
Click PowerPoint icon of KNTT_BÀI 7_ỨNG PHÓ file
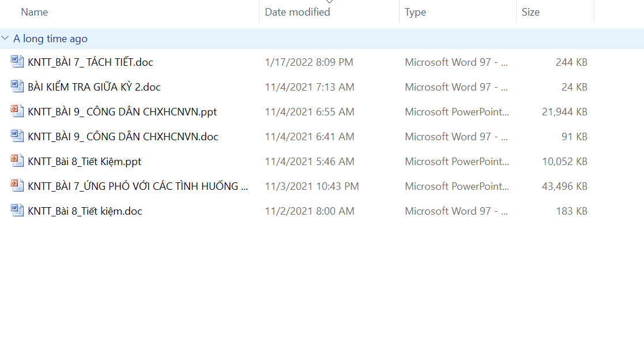point(17,186)
